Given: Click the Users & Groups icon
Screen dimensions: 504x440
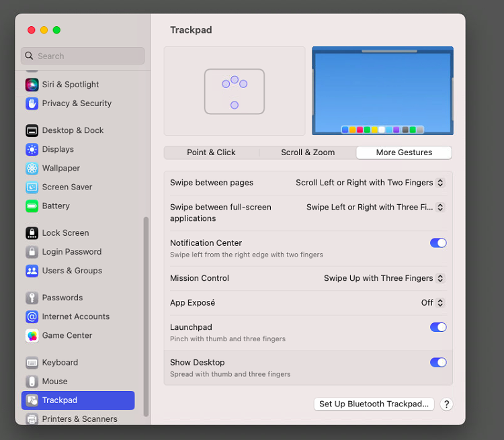Looking at the screenshot, I should click(x=32, y=271).
